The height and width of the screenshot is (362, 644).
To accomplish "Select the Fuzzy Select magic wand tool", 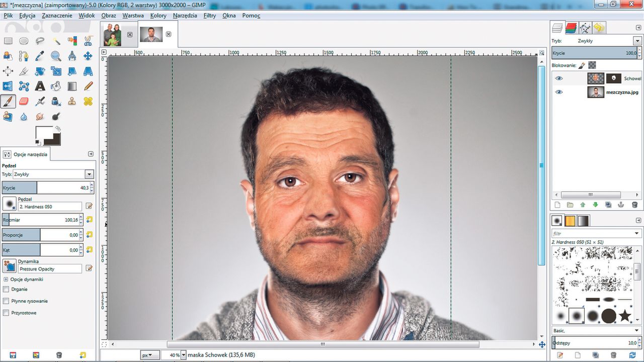I will (56, 41).
